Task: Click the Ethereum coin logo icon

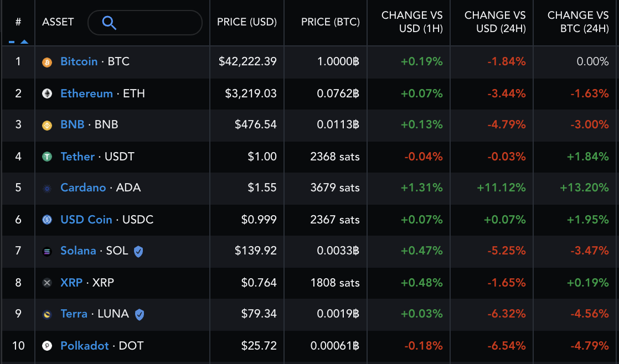Action: (47, 93)
